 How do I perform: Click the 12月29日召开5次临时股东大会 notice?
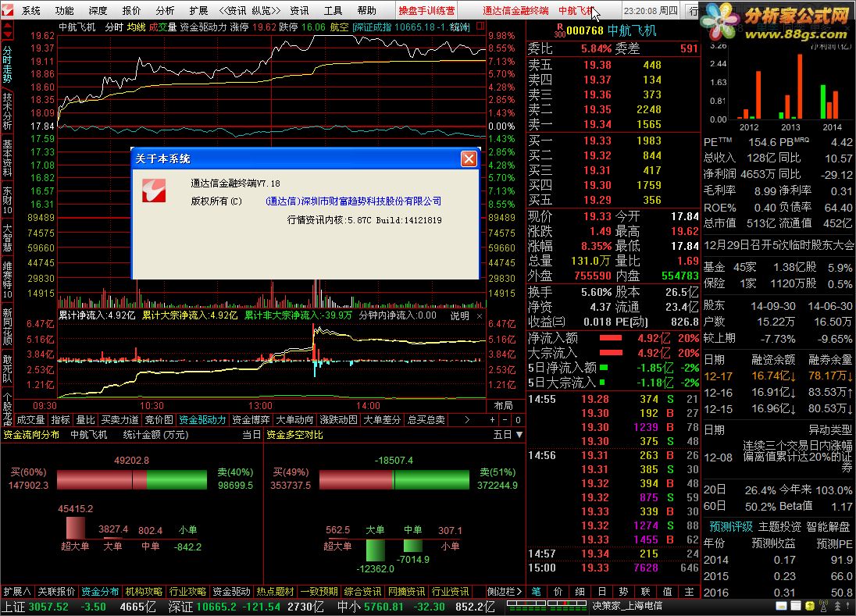click(779, 245)
